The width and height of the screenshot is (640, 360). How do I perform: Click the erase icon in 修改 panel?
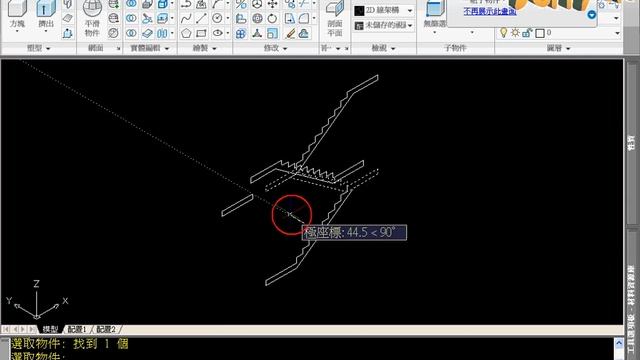click(x=290, y=33)
